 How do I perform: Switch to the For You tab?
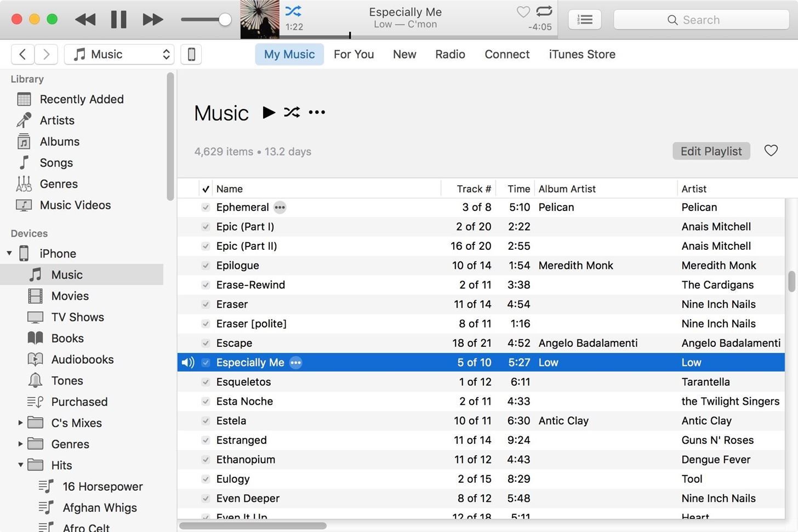[354, 54]
